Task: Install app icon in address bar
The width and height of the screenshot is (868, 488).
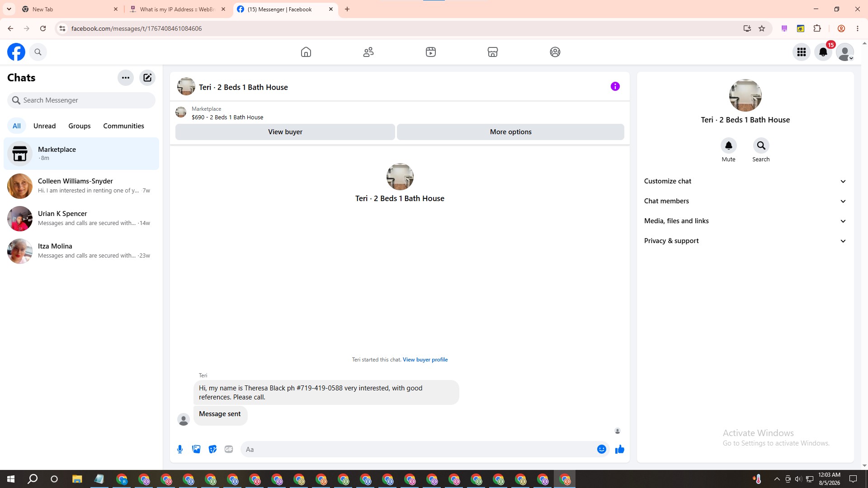Action: point(747,28)
